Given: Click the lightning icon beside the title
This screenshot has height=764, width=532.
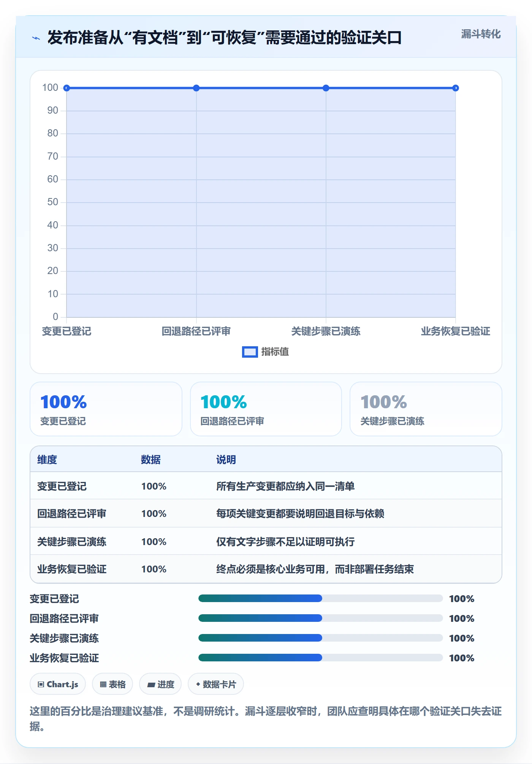Looking at the screenshot, I should coord(36,38).
